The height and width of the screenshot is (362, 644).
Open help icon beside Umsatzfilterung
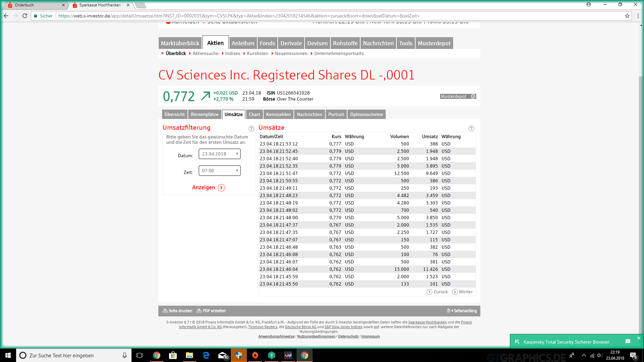click(251, 128)
